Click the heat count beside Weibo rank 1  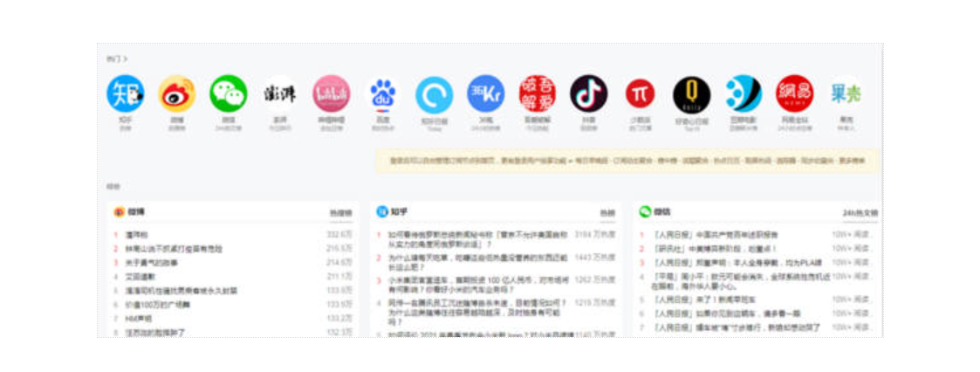click(340, 235)
